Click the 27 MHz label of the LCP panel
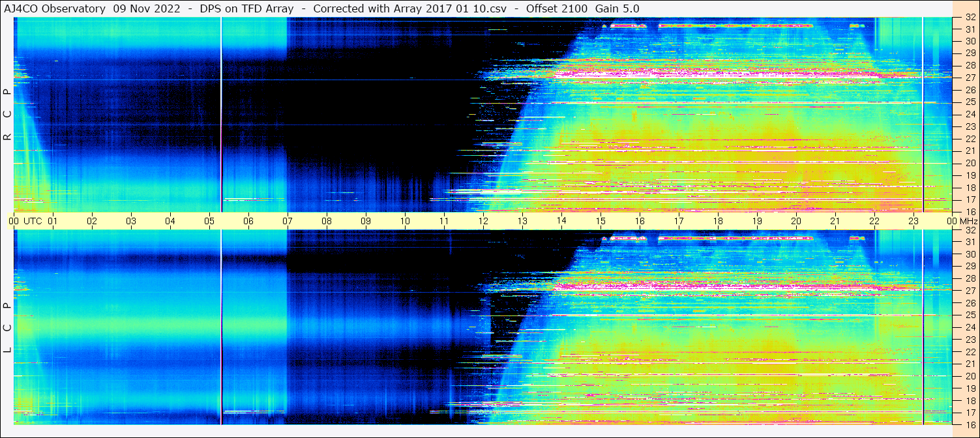Image resolution: width=980 pixels, height=438 pixels. pyautogui.click(x=970, y=291)
